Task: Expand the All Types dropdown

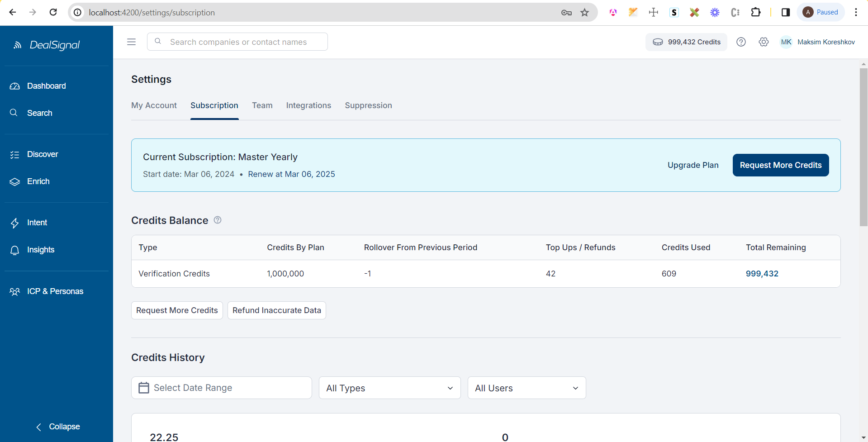Action: click(389, 388)
